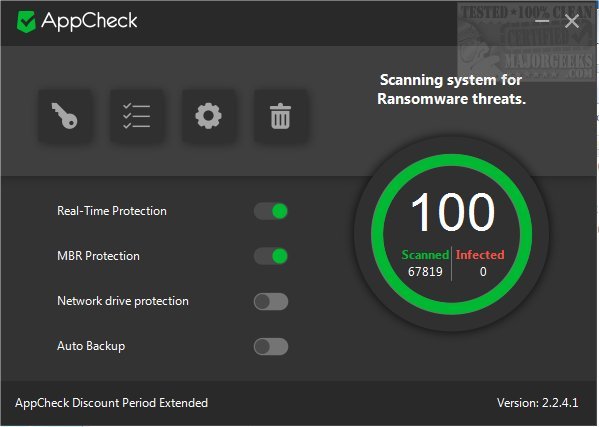
Task: Open the trash can cleaner icon
Action: tap(280, 116)
